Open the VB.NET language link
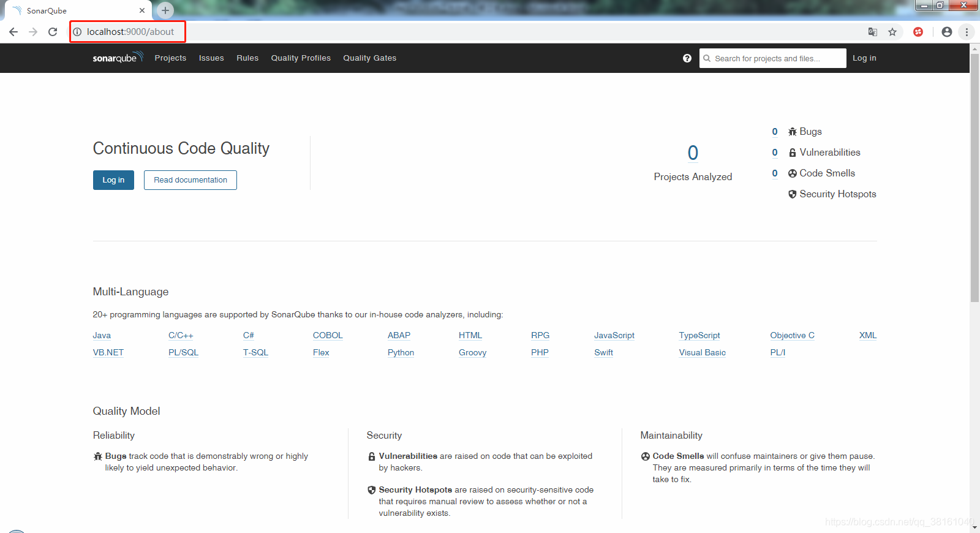 coord(108,353)
